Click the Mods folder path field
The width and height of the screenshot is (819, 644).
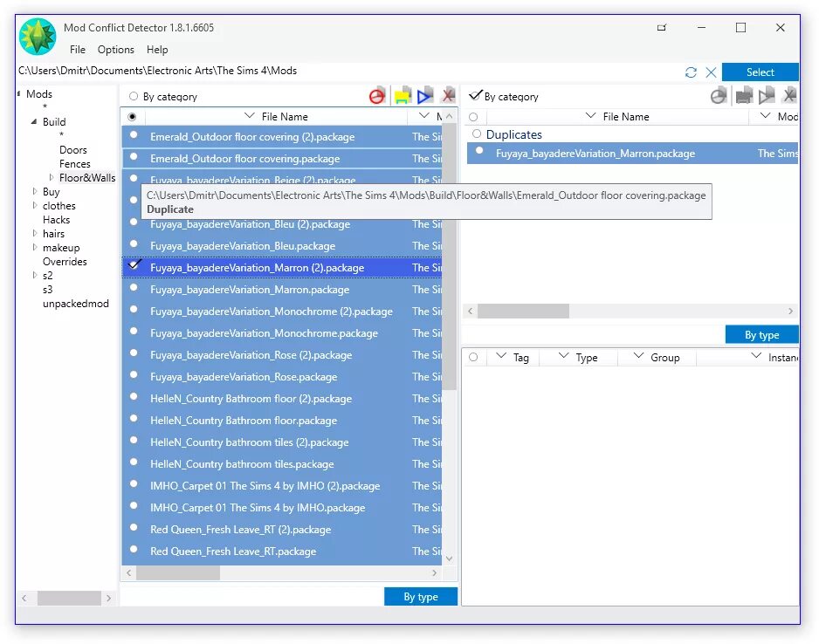click(x=350, y=71)
